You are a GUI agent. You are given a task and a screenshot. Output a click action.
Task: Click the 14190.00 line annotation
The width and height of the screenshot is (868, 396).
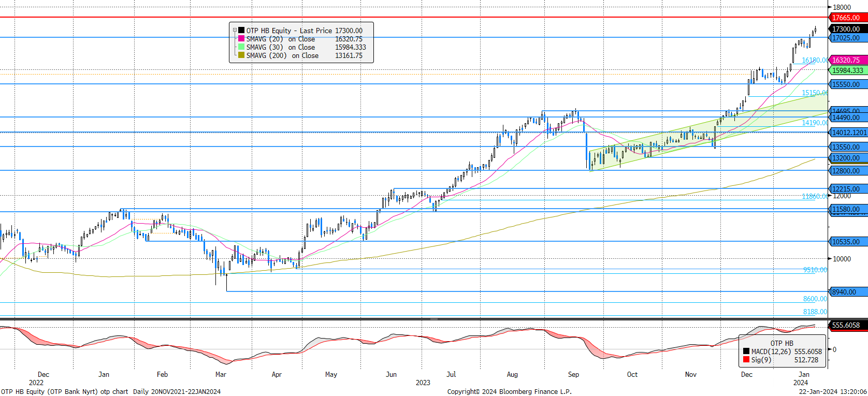(815, 123)
